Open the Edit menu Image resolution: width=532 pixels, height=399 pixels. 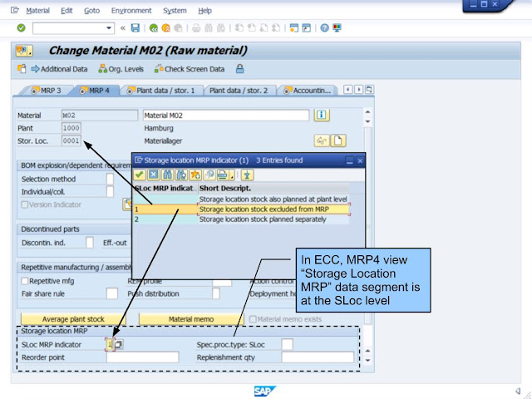tap(66, 11)
